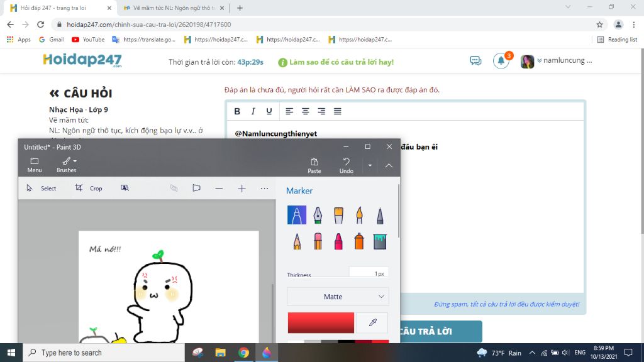Submit with the CÂU TRẢ LỜI button
The width and height of the screenshot is (644, 362).
pyautogui.click(x=441, y=331)
